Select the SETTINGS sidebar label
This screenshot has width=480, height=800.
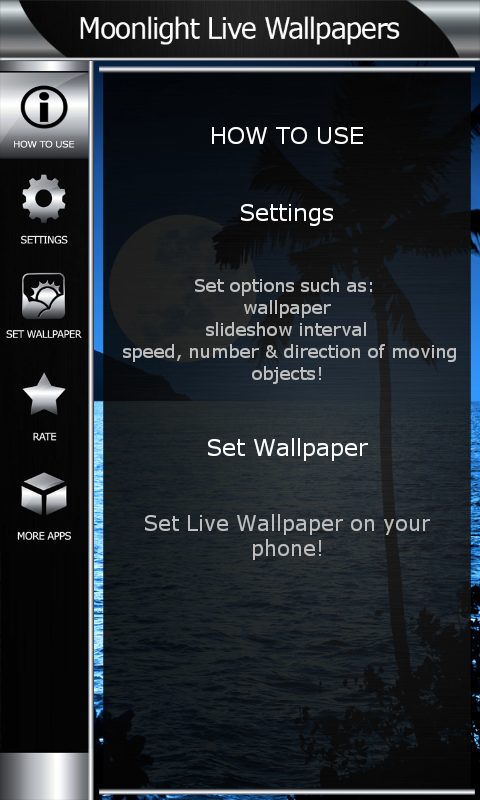pyautogui.click(x=44, y=240)
